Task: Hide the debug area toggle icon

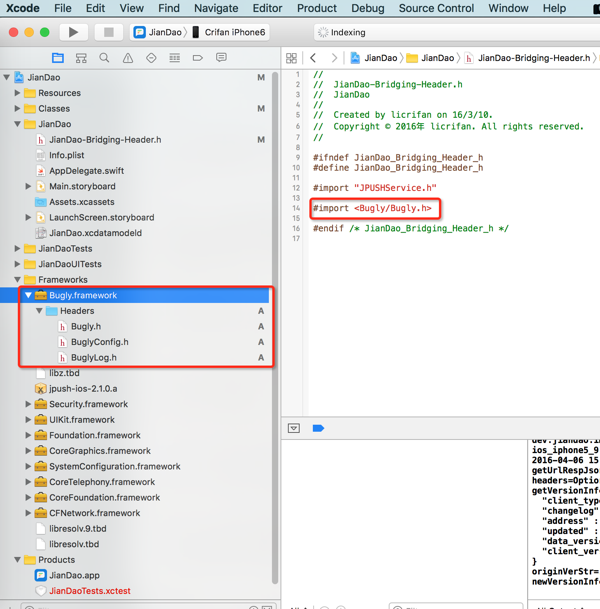Action: click(x=294, y=428)
